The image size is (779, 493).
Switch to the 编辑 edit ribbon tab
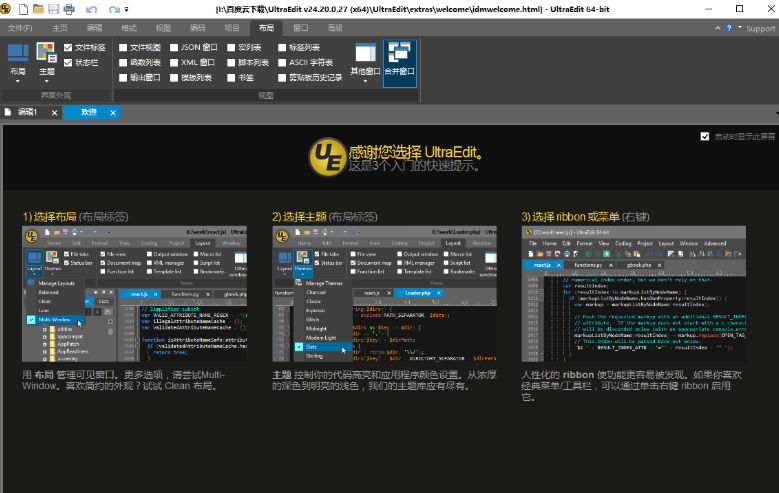[94, 28]
